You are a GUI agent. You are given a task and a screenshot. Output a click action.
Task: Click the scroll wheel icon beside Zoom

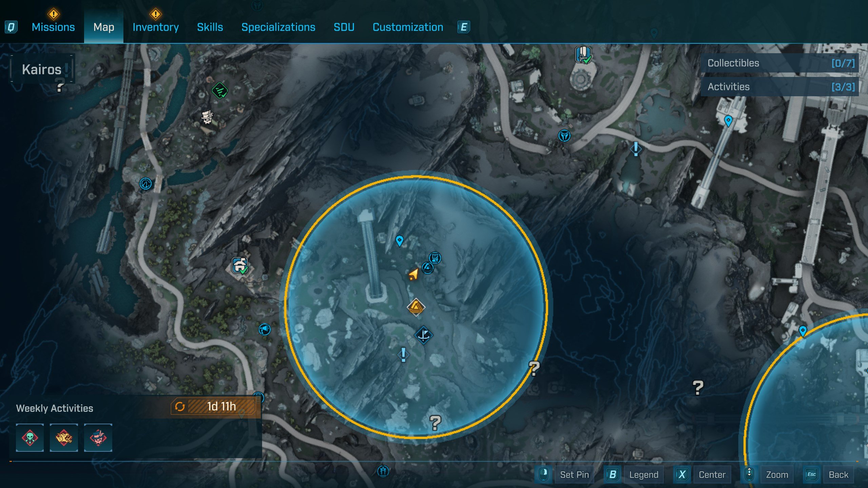point(749,474)
